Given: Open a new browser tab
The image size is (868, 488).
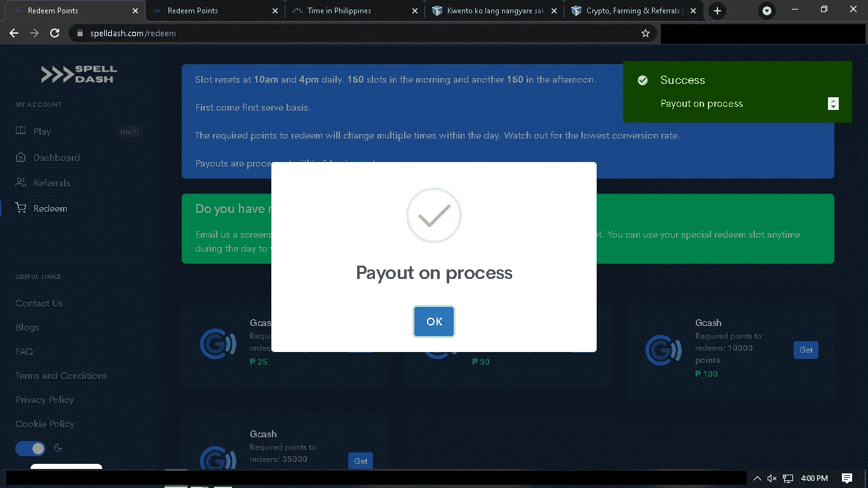Looking at the screenshot, I should click(717, 11).
